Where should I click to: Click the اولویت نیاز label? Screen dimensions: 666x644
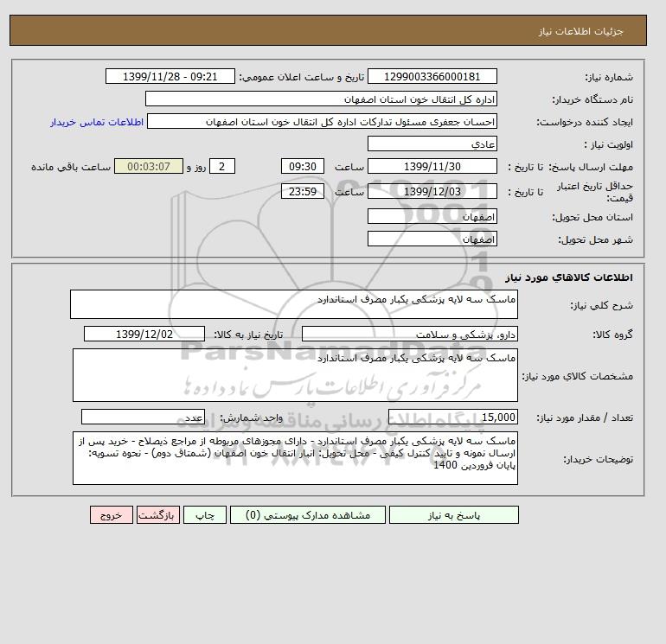pos(608,144)
